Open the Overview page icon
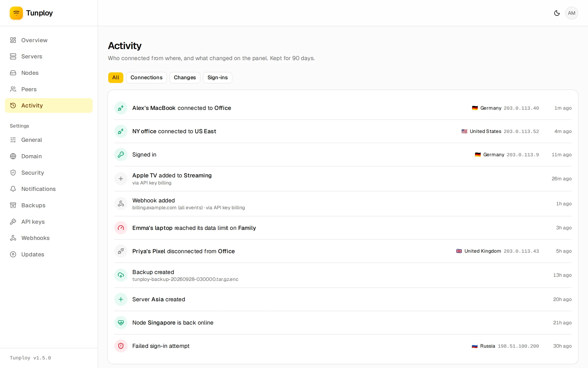This screenshot has height=368, width=588. [x=13, y=40]
